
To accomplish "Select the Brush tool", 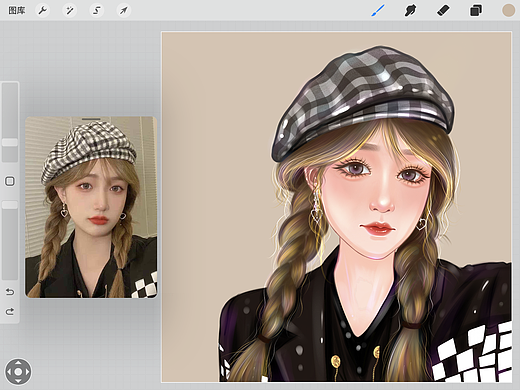I will (378, 10).
